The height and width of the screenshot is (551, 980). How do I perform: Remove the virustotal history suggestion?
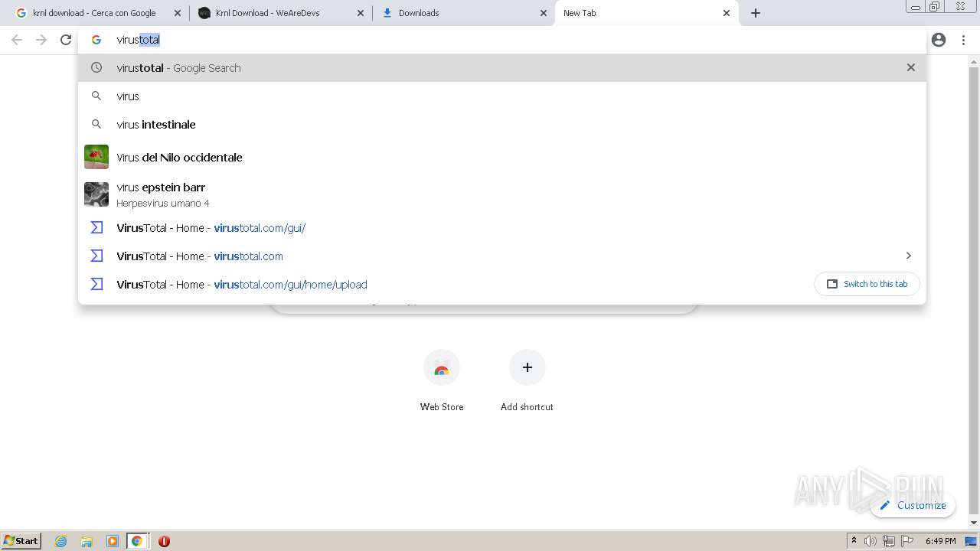[911, 67]
